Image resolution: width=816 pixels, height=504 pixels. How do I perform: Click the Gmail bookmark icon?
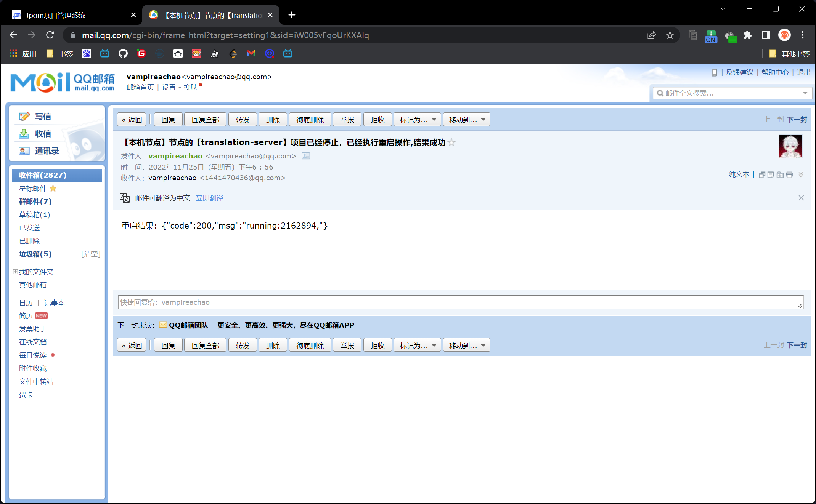[251, 54]
